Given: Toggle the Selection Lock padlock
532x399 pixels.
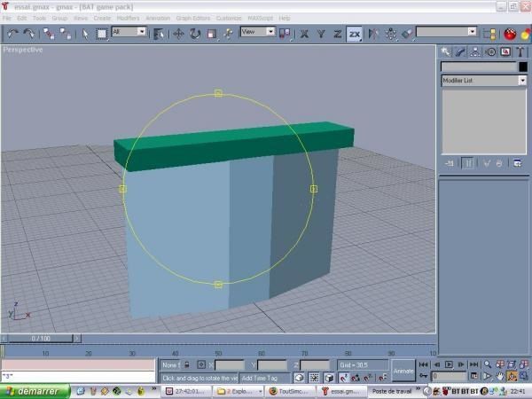Looking at the screenshot, I should [x=186, y=364].
